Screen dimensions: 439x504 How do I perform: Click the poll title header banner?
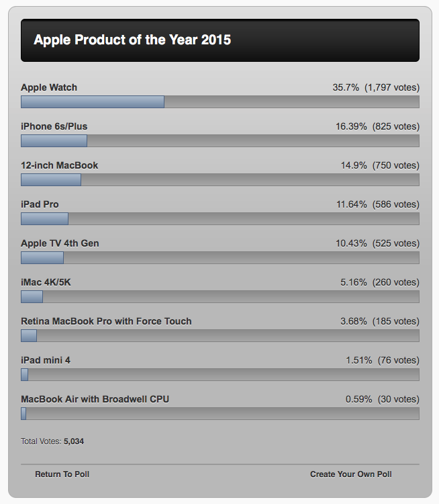coord(220,40)
